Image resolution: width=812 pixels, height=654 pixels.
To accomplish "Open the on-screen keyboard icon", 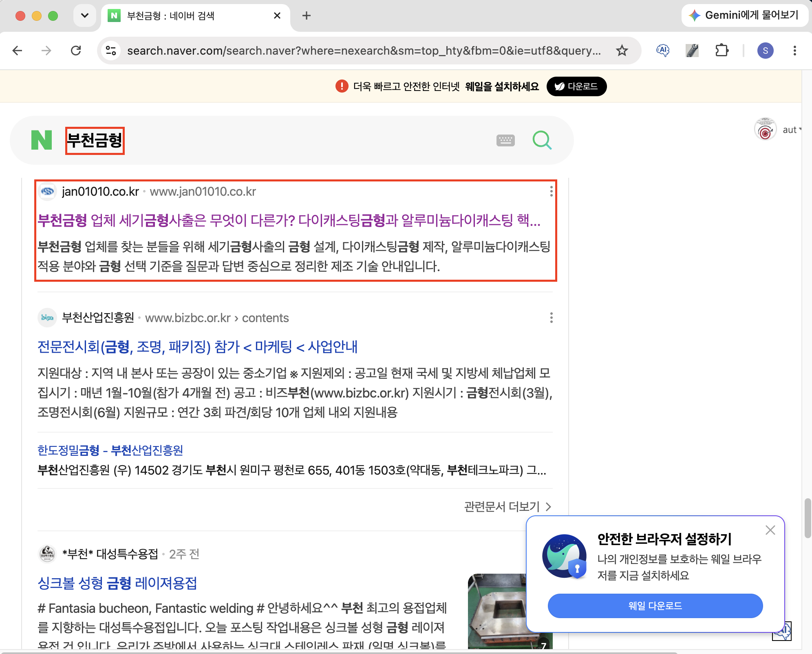I will pos(505,140).
